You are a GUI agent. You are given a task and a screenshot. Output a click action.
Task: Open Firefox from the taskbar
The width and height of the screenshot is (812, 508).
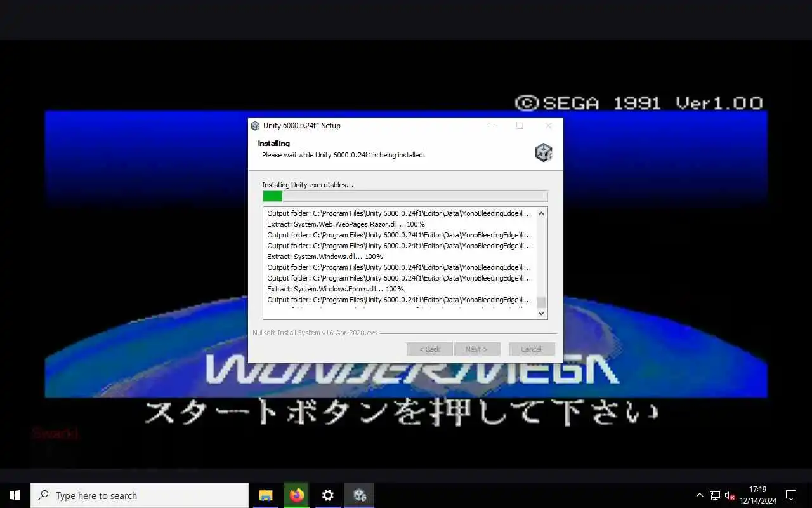pos(296,495)
